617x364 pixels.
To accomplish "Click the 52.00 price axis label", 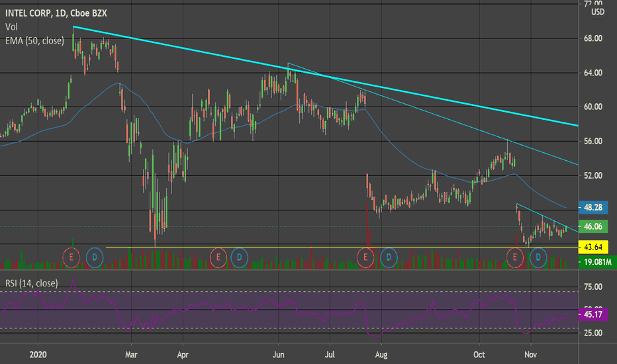I will point(593,175).
